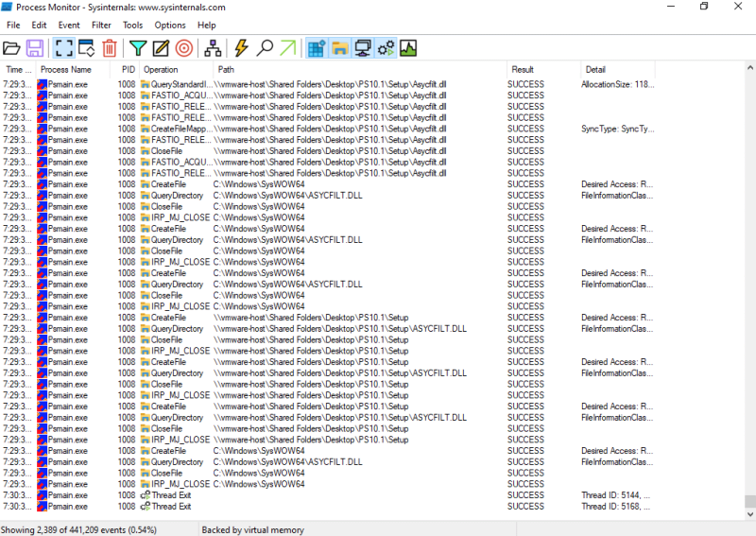Select the Thread Exit row with ID 5144
The image size is (756, 536).
(328, 495)
